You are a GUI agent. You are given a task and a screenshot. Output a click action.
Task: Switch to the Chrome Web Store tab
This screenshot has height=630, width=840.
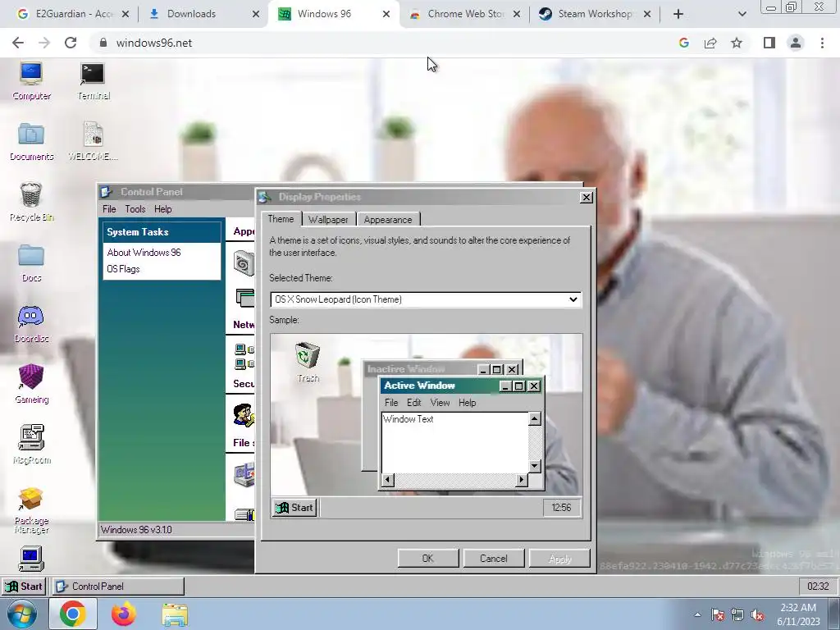coord(464,14)
